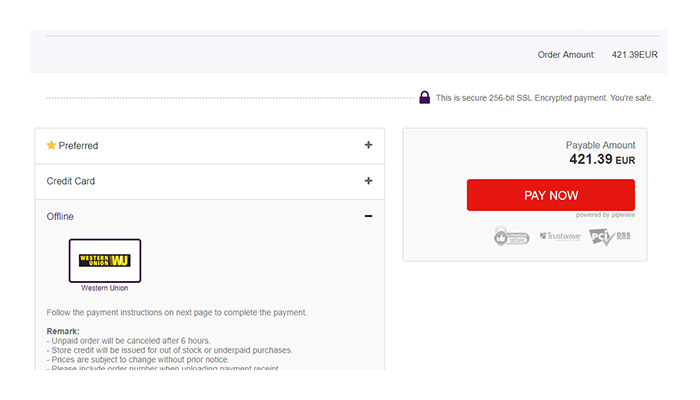Select the Preferred tab label
The height and width of the screenshot is (400, 700).
pyautogui.click(x=78, y=146)
